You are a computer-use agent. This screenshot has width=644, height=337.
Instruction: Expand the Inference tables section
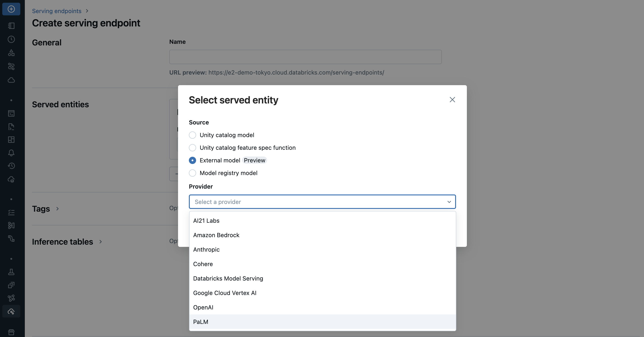pos(100,242)
